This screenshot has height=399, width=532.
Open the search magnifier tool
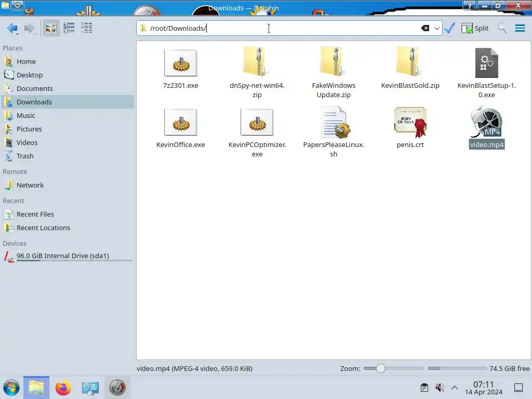(502, 28)
